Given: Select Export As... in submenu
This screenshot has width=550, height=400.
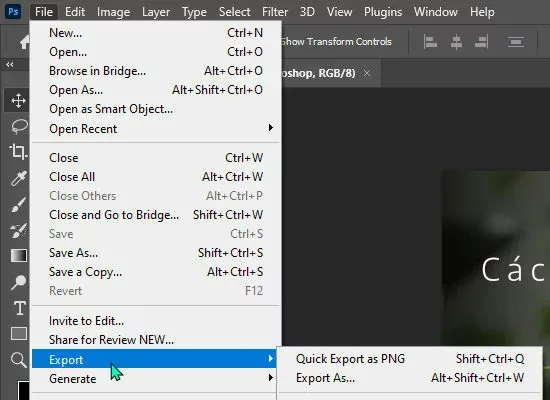Looking at the screenshot, I should click(x=409, y=378).
